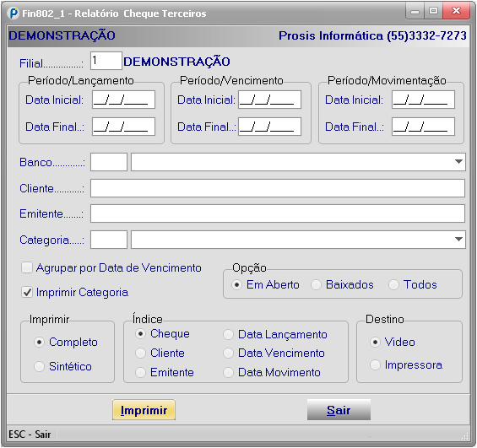477x448 pixels.
Task: Select Impressora as destination
Action: pos(375,364)
